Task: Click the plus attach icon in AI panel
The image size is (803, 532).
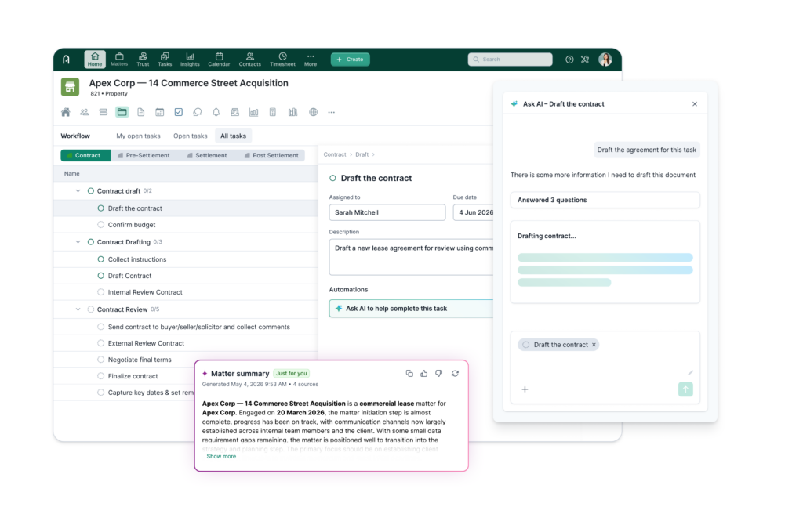Action: click(525, 389)
